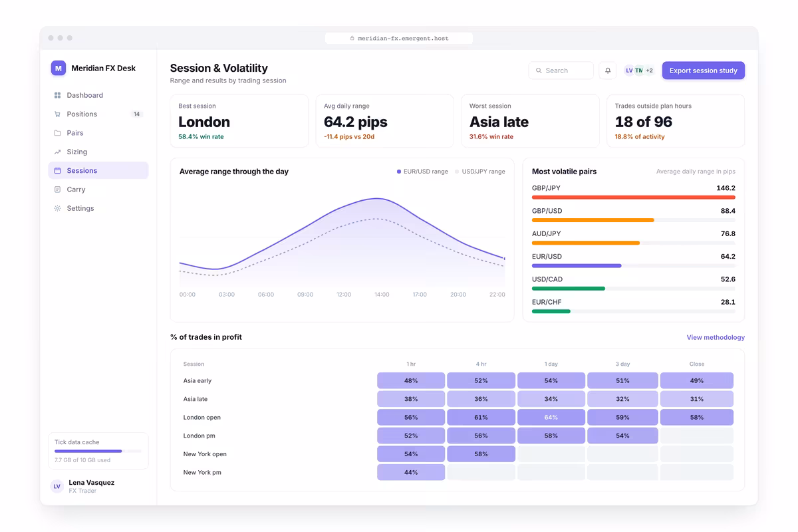Click the Tick data cache progress bar
The image size is (798, 532).
tap(98, 451)
